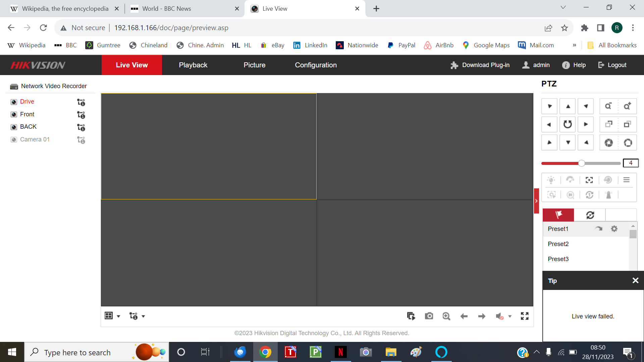Toggle live view for Front camera
The image size is (644, 362).
coord(14,115)
